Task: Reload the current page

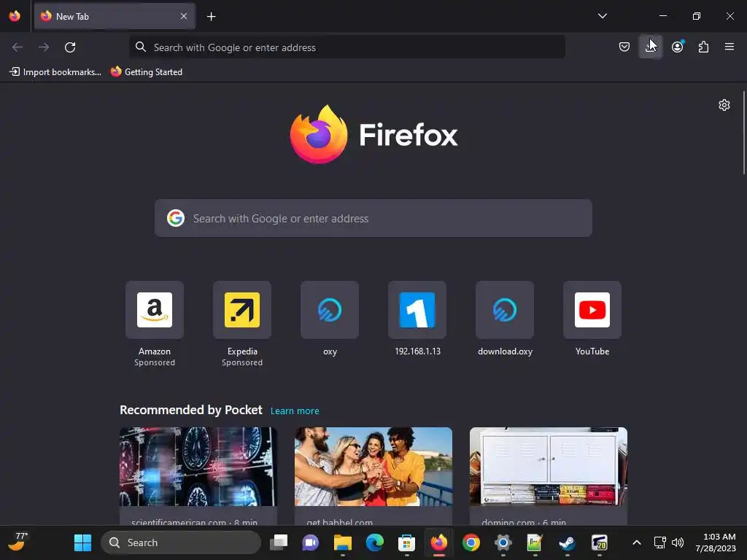Action: click(x=70, y=47)
